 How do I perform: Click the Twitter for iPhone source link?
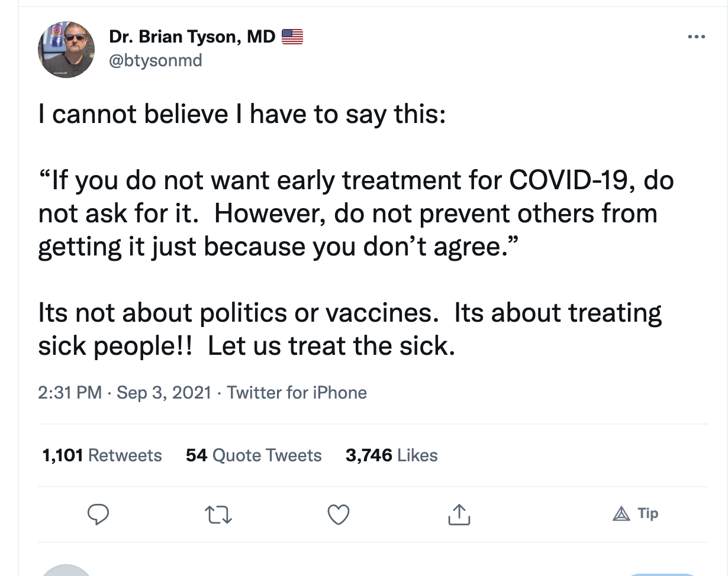point(297,393)
